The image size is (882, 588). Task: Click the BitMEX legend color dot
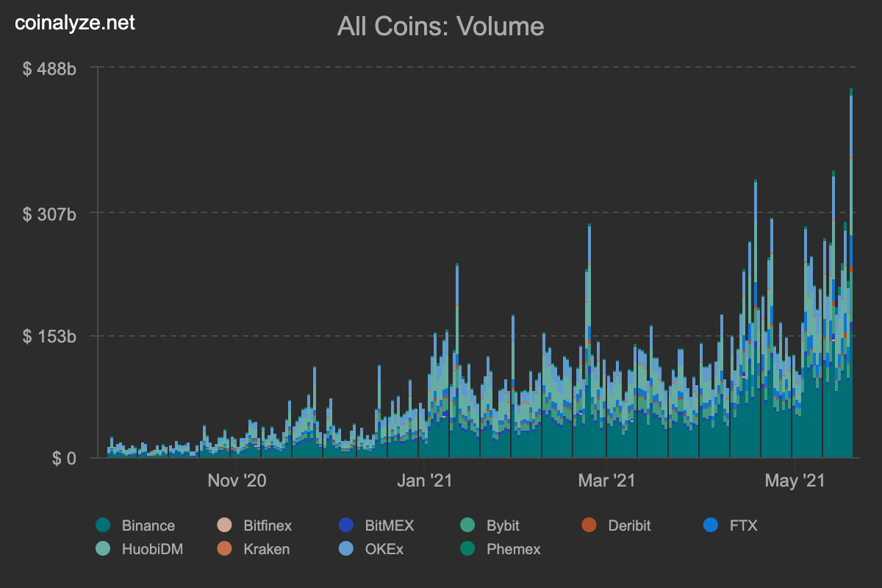346,525
